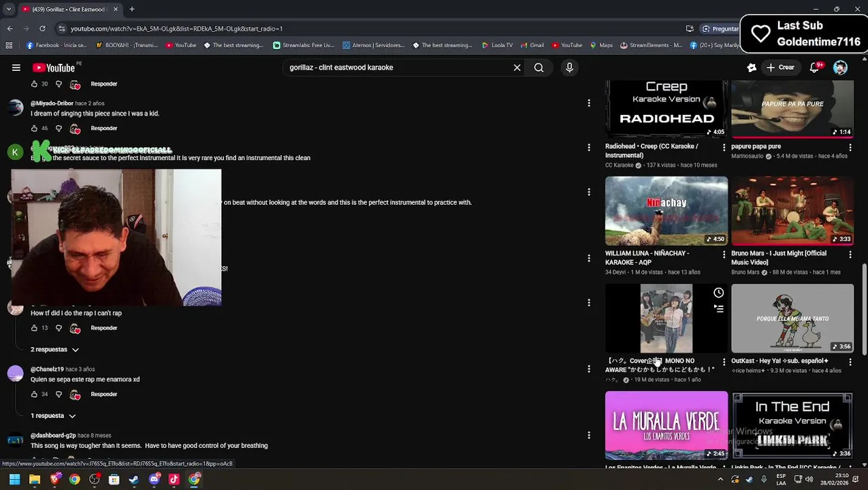This screenshot has height=490, width=868.
Task: Click the magnifier search button
Action: pyautogui.click(x=539, y=67)
